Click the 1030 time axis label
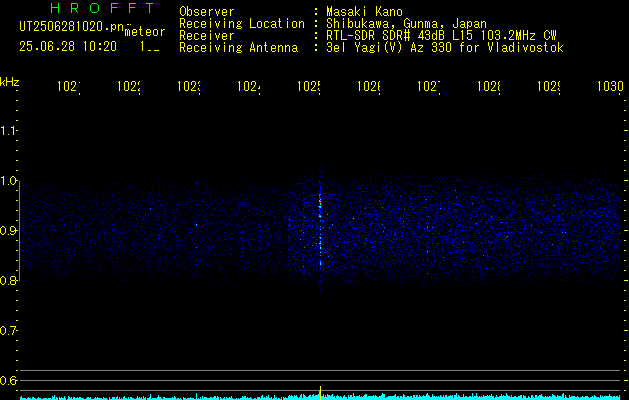 coord(610,87)
